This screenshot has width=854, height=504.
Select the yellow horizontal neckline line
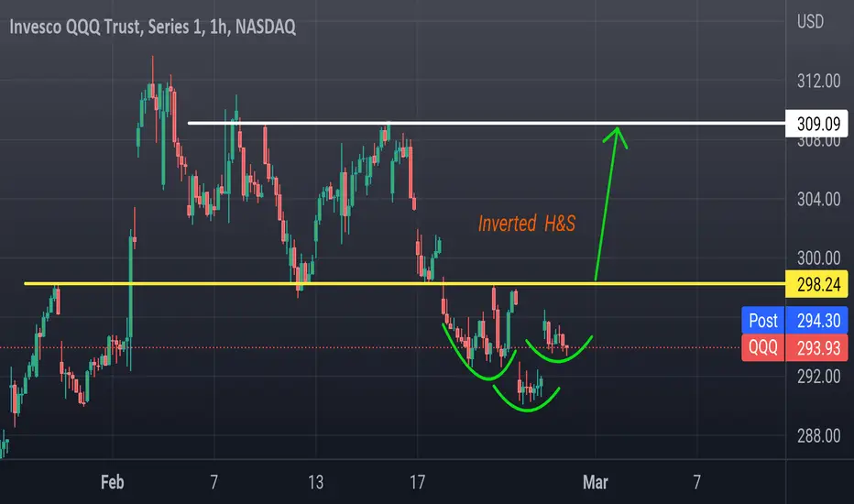[405, 283]
